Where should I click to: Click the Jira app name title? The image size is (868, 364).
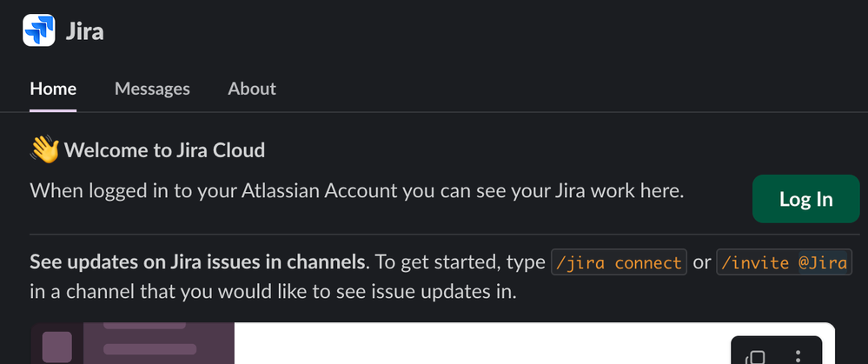84,31
